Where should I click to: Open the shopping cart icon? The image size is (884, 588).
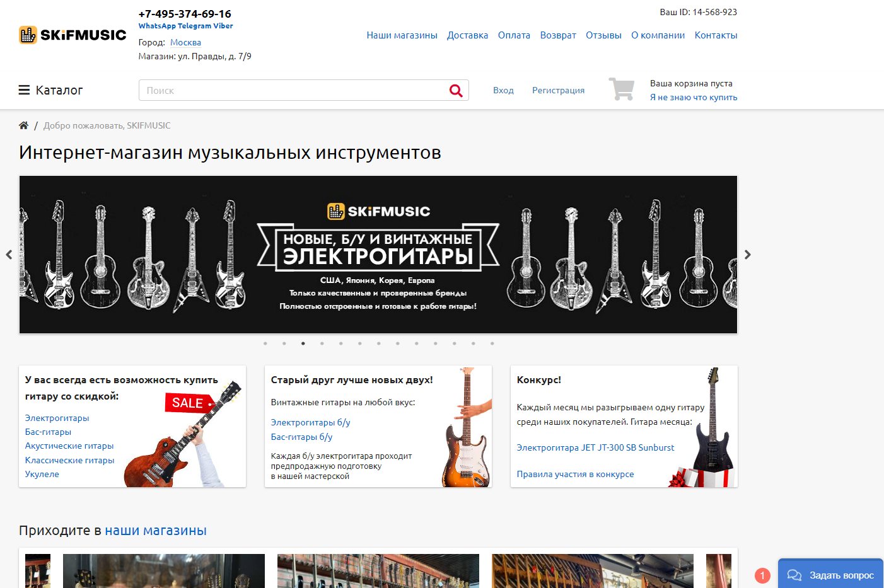coord(622,89)
